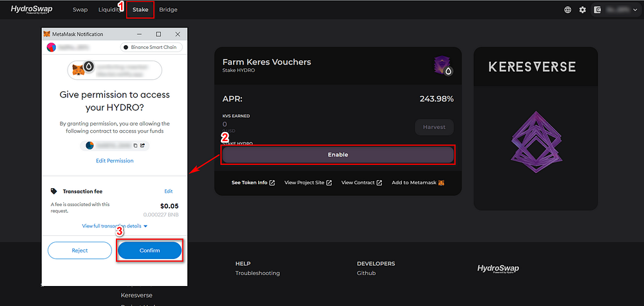The height and width of the screenshot is (306, 644).
Task: Click the MetaMask fox icon beside Add to Metamask
Action: [x=442, y=182]
